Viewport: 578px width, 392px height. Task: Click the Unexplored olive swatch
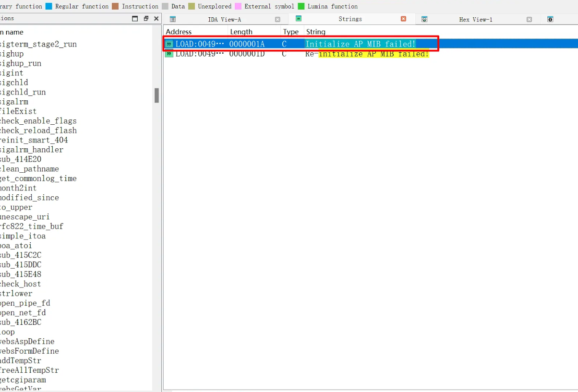point(192,6)
